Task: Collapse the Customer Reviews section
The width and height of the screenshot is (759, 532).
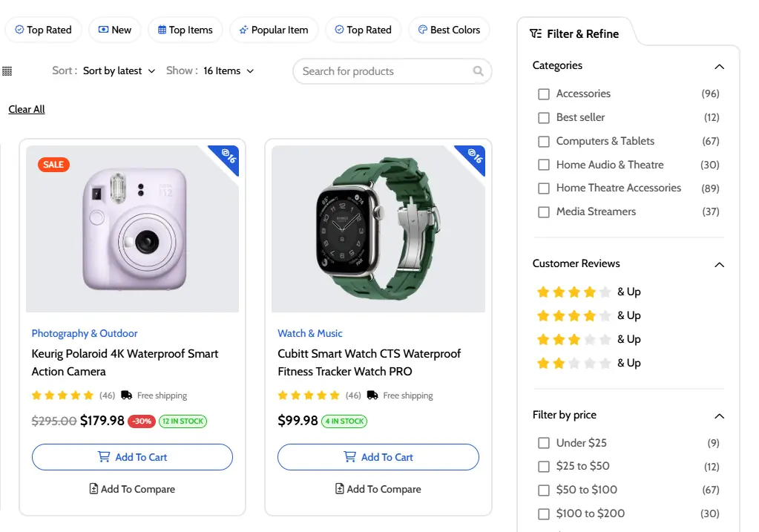Action: pyautogui.click(x=718, y=264)
